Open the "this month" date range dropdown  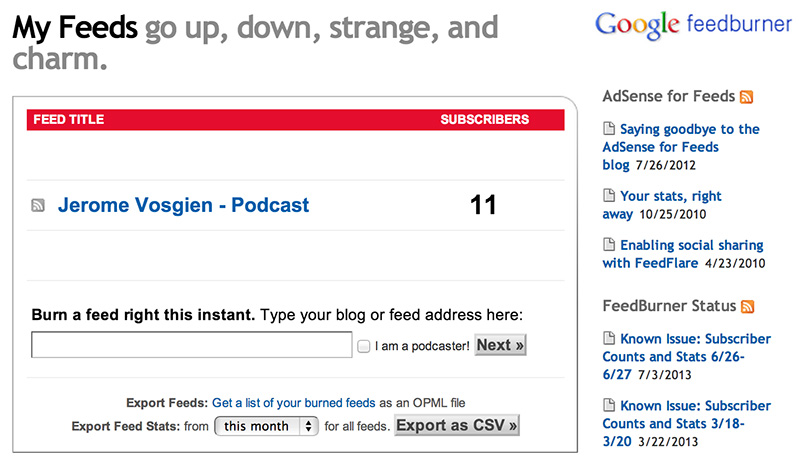pos(266,426)
